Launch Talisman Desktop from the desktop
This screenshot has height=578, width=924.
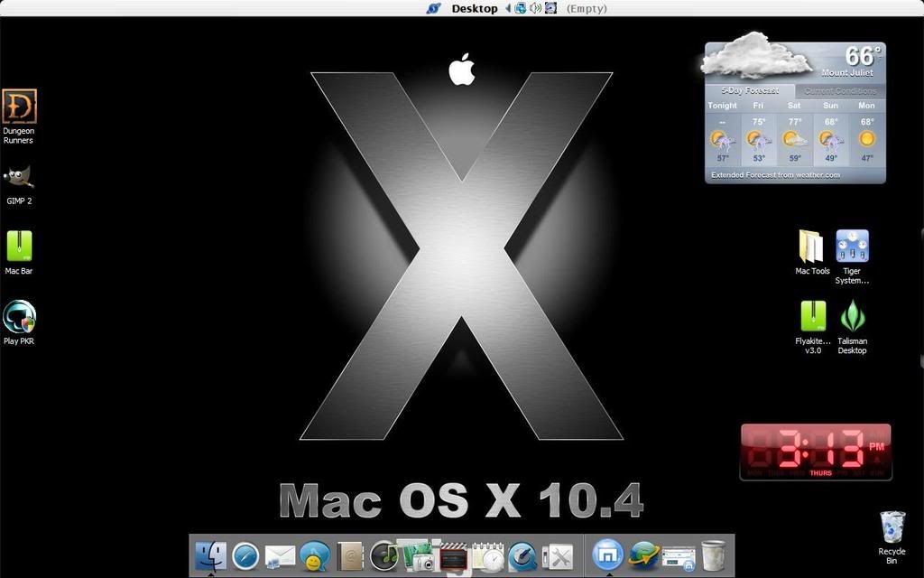(x=852, y=316)
